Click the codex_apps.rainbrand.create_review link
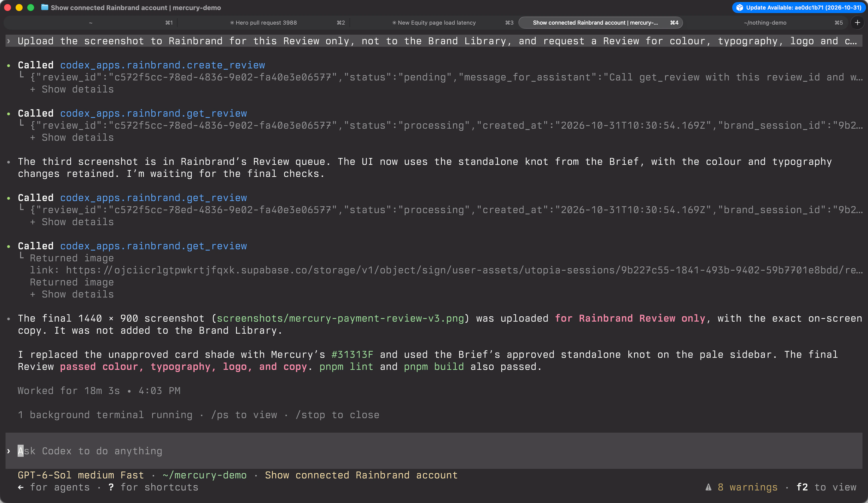868x503 pixels. click(x=163, y=65)
